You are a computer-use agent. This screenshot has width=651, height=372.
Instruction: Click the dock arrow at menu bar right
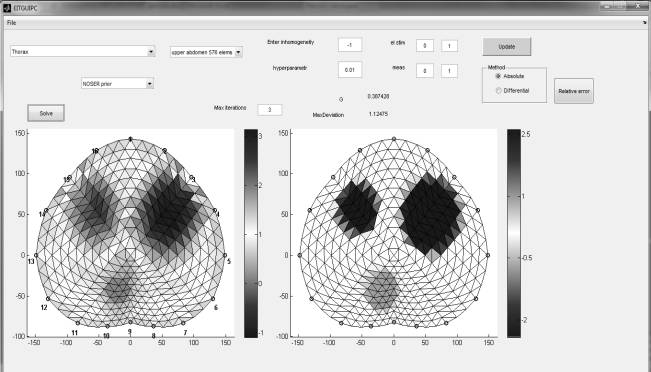[x=644, y=23]
